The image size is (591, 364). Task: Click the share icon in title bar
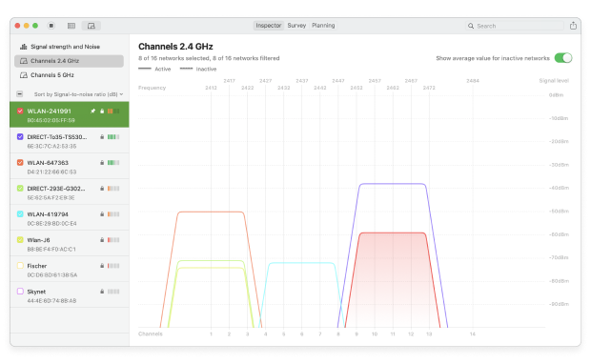pos(573,26)
